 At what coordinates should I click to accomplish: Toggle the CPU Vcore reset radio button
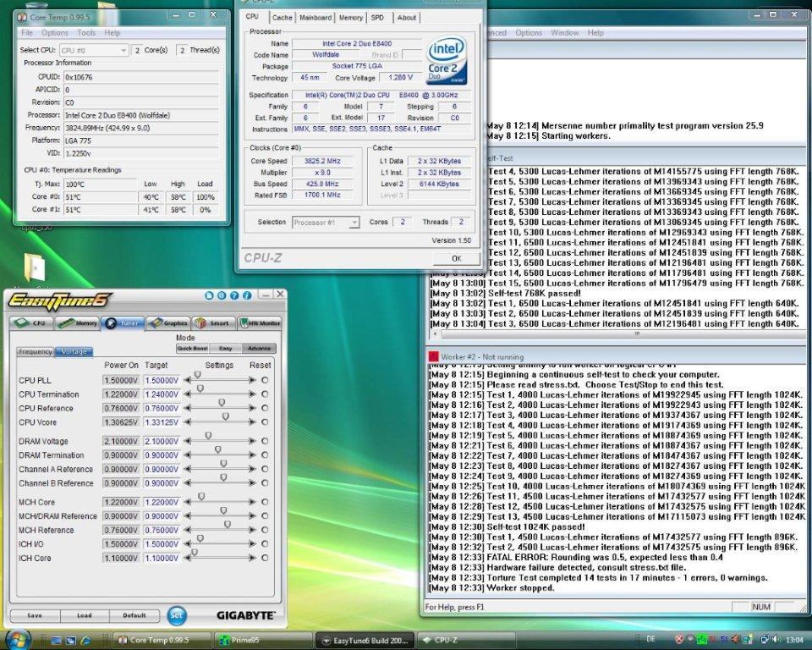(x=265, y=422)
